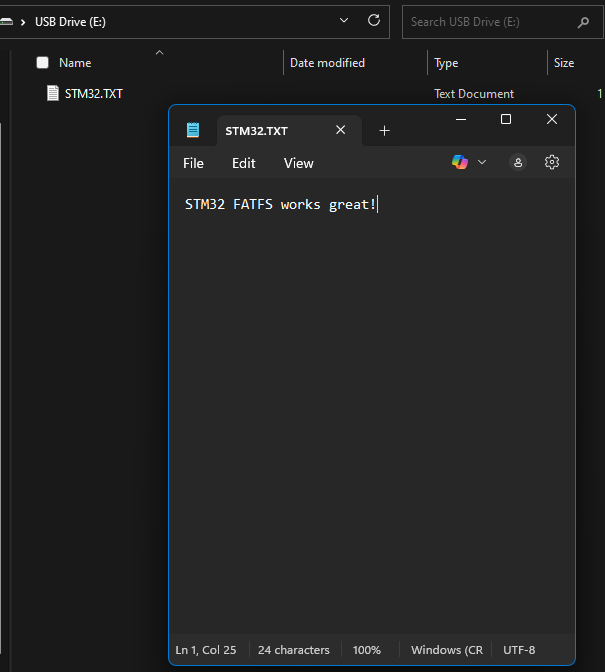Minimize the Notepad window

point(461,119)
